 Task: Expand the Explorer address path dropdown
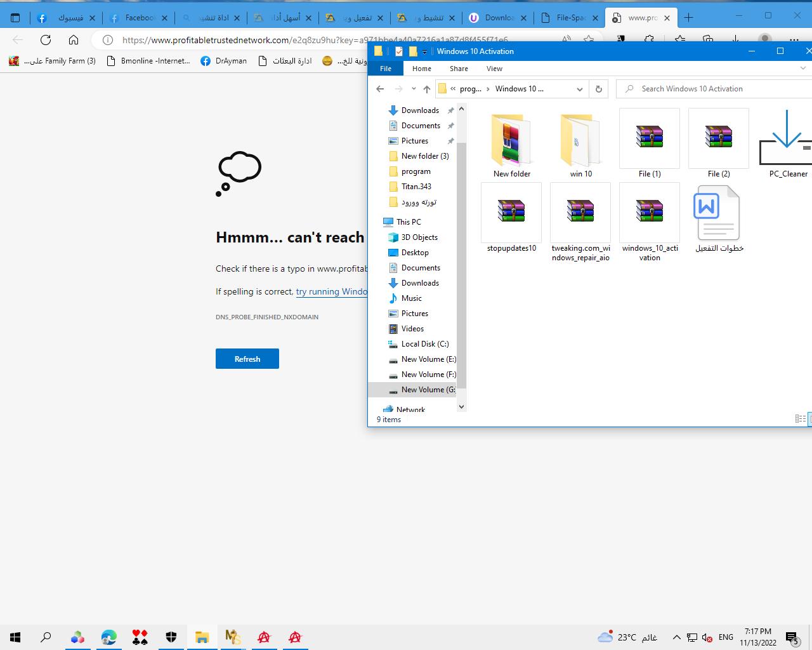point(579,89)
